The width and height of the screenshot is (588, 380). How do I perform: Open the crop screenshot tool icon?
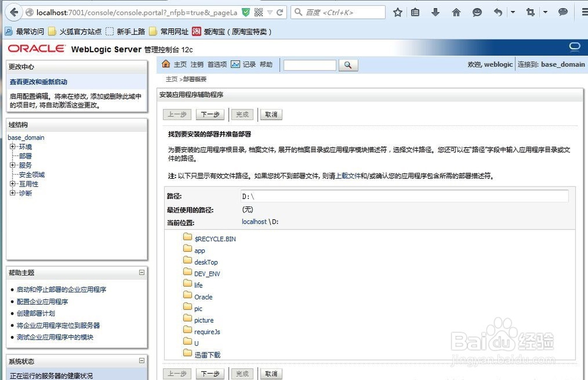(530, 12)
